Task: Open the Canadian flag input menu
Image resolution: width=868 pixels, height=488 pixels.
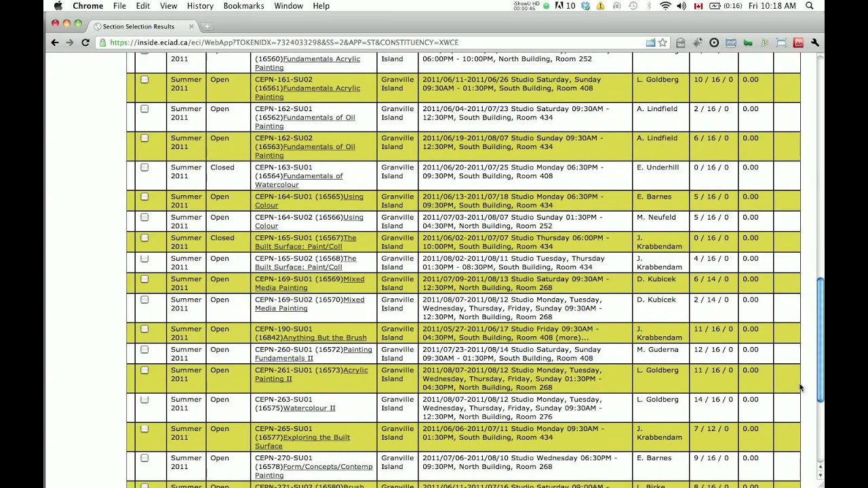Action: coord(698,5)
